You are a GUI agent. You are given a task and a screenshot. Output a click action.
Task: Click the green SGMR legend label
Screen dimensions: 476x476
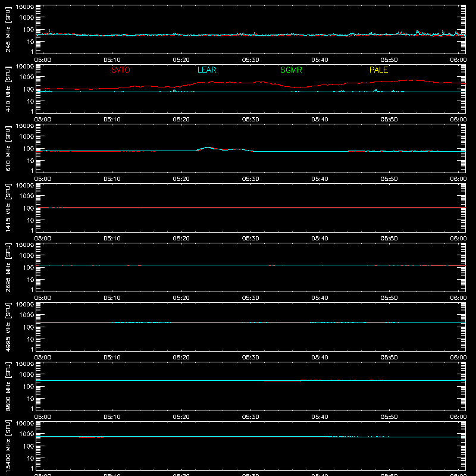click(x=291, y=70)
